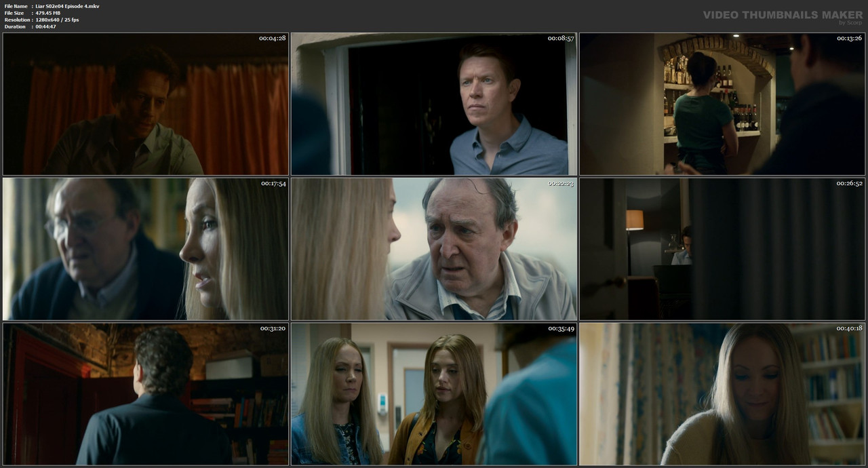Open the thumbnail stamped 00:04:28
Viewport: 868px width, 468px height.
145,104
